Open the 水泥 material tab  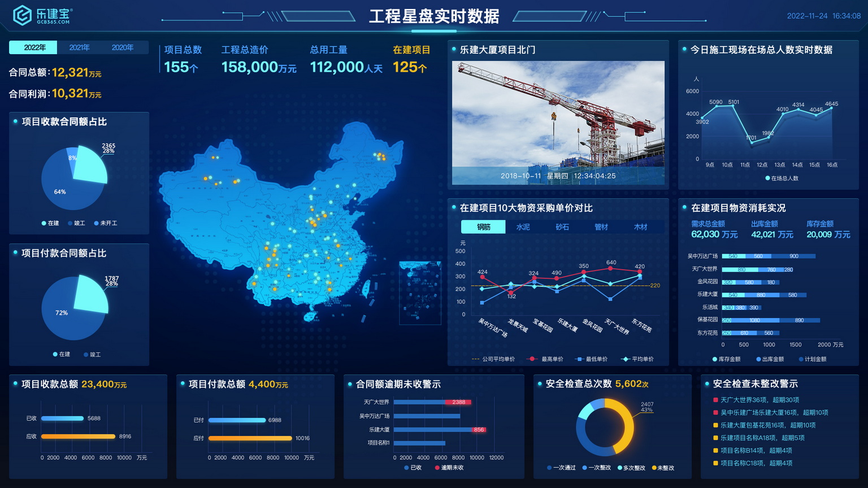(523, 227)
